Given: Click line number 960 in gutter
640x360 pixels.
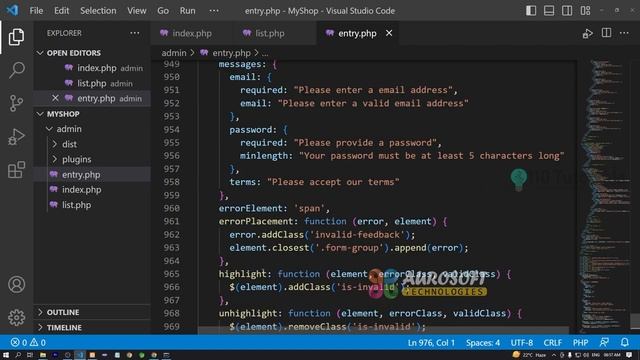Looking at the screenshot, I should [171, 208].
